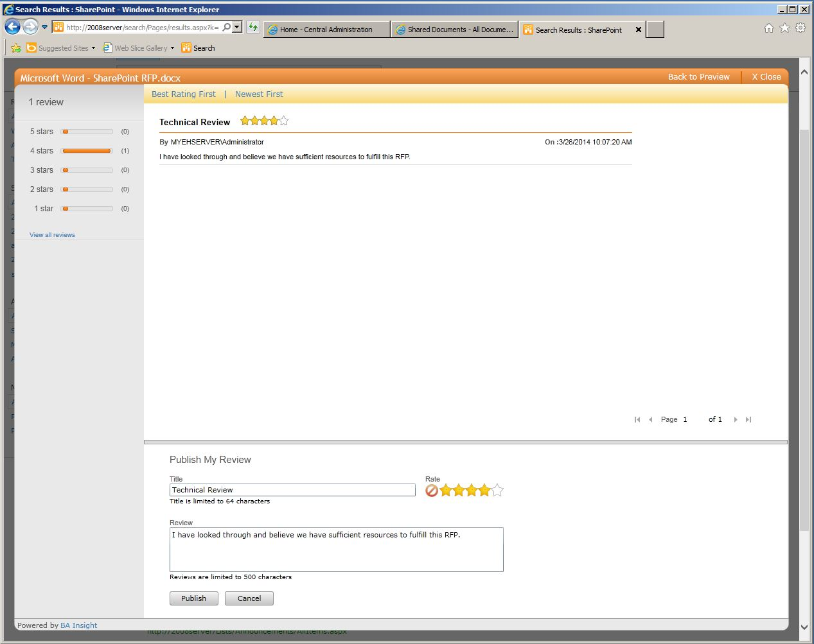The height and width of the screenshot is (644, 814).
Task: Click the Refresh page icon
Action: (253, 28)
